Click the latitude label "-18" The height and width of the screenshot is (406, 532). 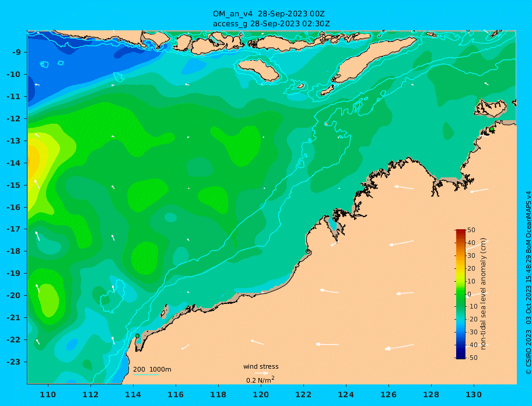[x=14, y=251]
